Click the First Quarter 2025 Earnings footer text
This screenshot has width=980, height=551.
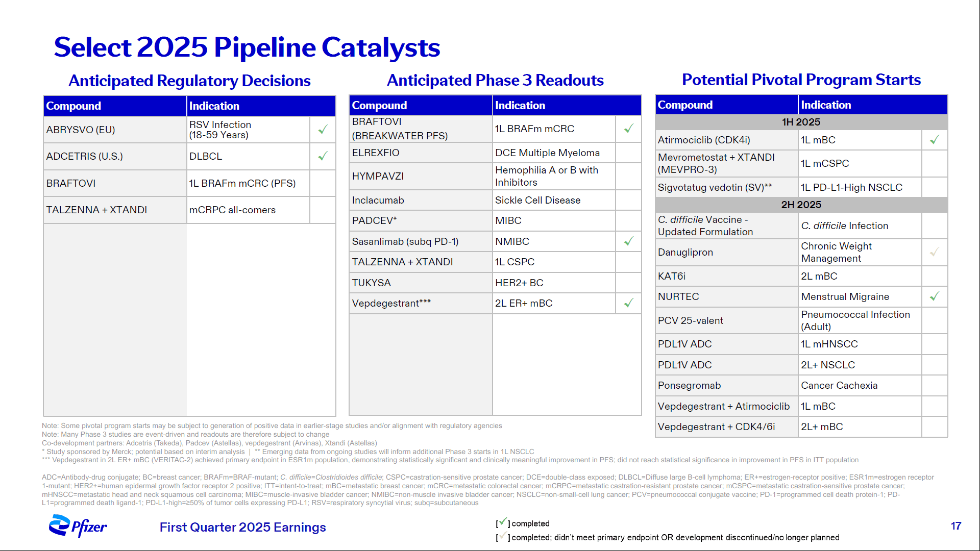242,527
